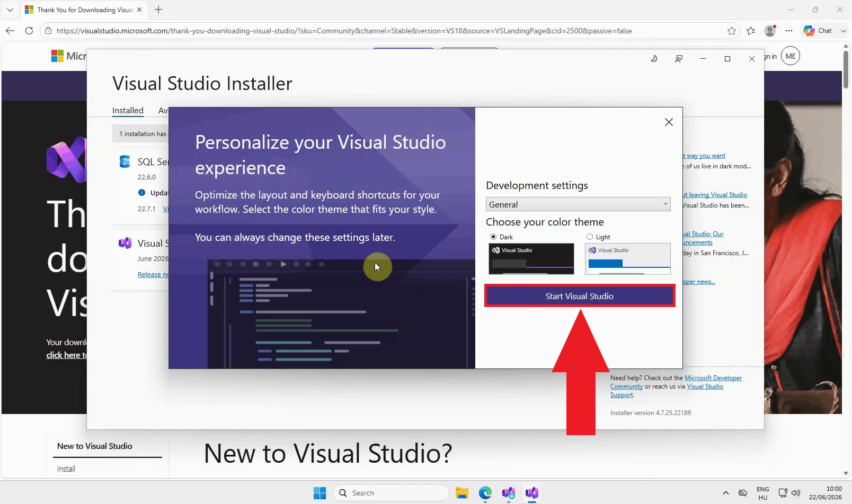The height and width of the screenshot is (504, 852).
Task: Open File Explorer from taskbar
Action: (462, 493)
